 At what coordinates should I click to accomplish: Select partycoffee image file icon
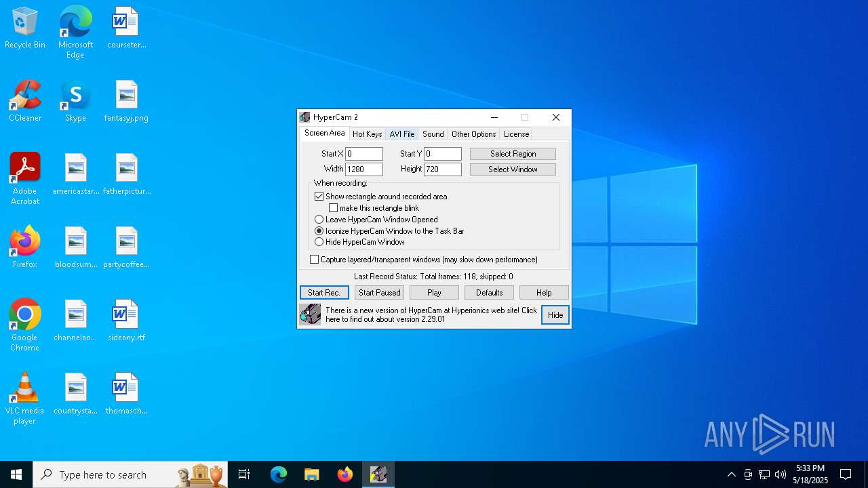126,248
